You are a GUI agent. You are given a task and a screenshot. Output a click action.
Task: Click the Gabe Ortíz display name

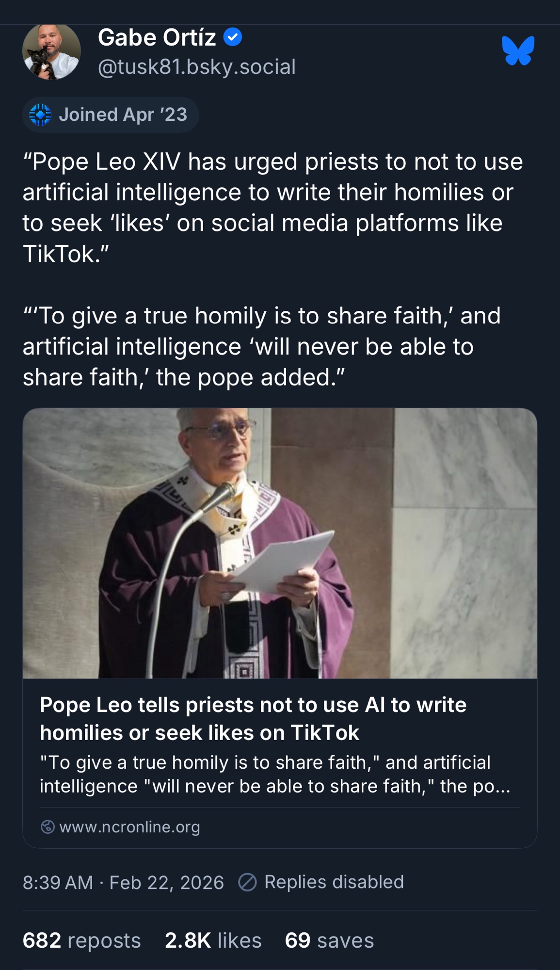coord(157,37)
